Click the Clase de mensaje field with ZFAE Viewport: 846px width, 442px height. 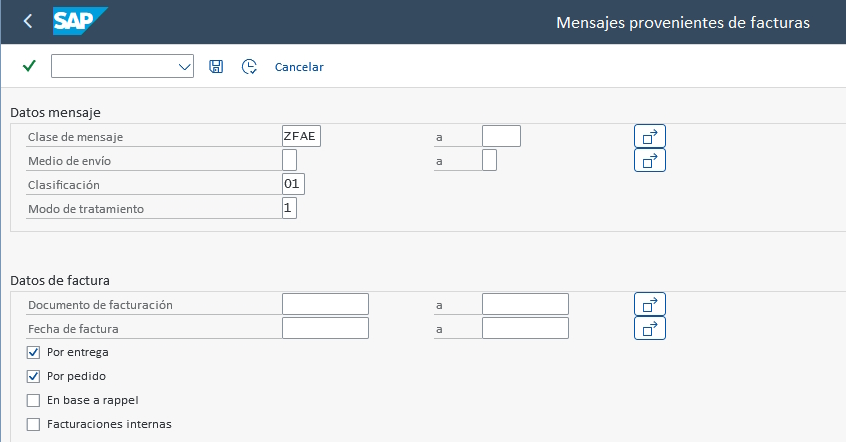[301, 136]
